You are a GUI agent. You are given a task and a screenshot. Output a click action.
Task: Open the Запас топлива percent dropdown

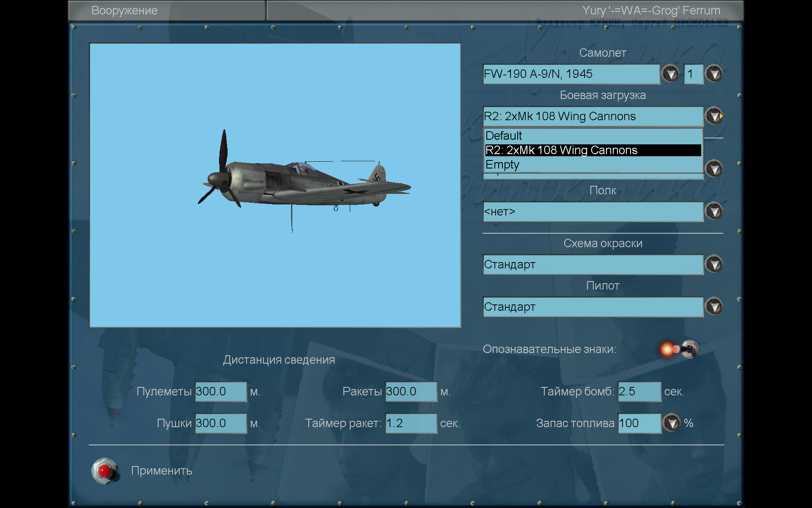click(672, 423)
